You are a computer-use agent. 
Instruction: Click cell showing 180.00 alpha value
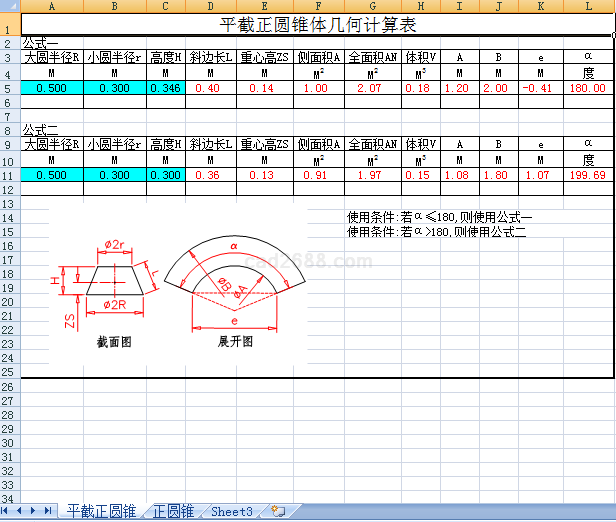[588, 89]
